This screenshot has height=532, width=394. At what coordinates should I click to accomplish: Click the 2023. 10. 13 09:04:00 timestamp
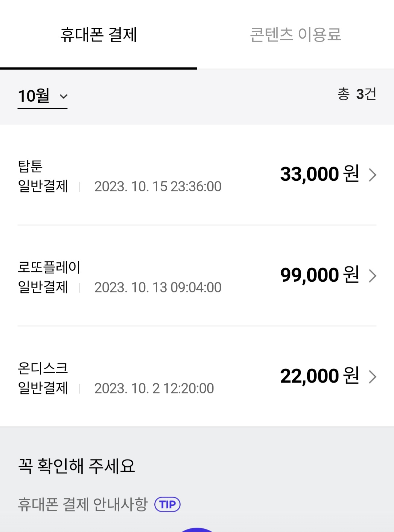point(158,287)
